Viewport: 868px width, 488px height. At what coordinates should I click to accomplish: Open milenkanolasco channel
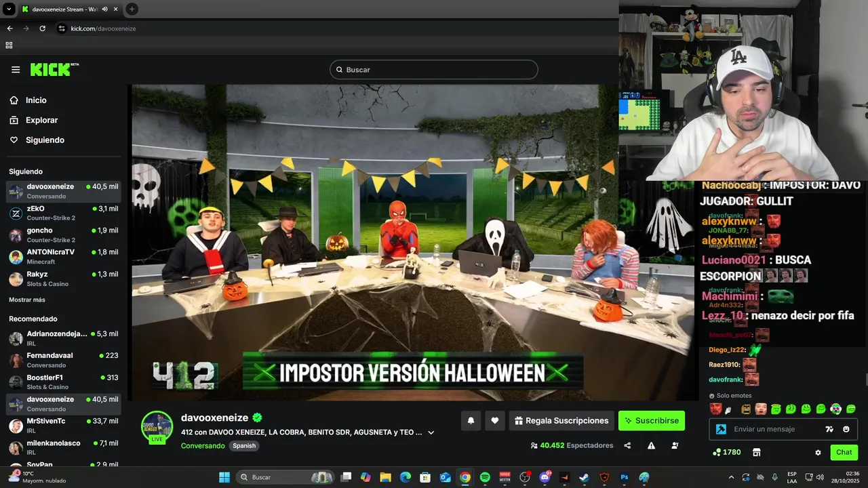click(x=64, y=447)
